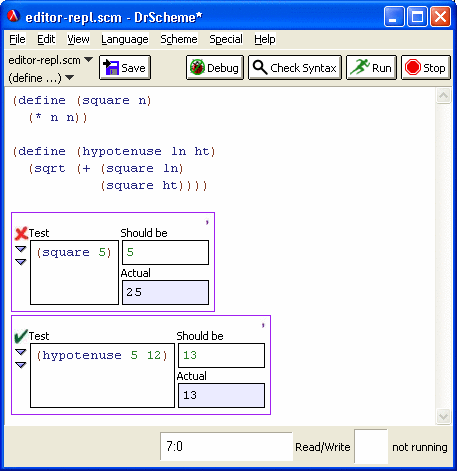Maximize the DrScheme window
The image size is (457, 471).
(417, 16)
